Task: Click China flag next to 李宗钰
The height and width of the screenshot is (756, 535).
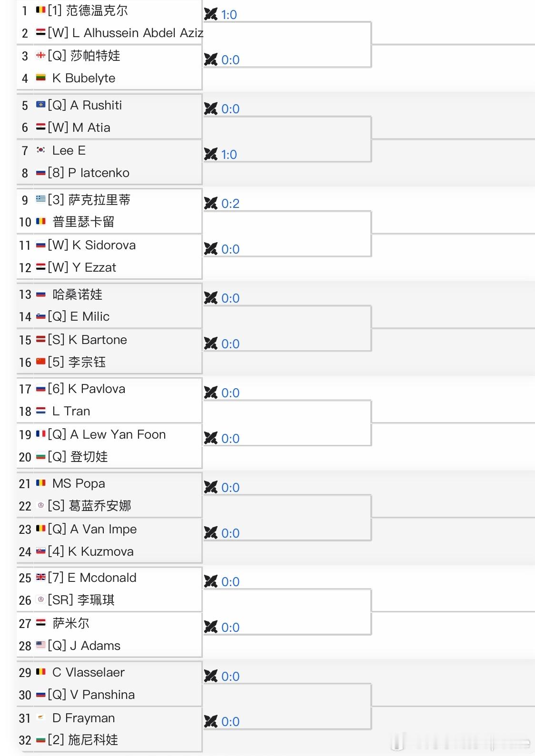Action: click(41, 362)
